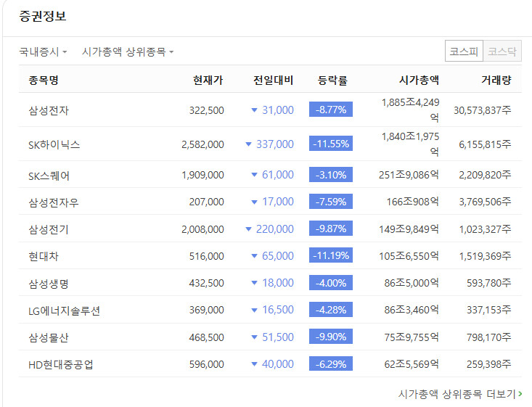This screenshot has width=532, height=407.
Task: Click the 등락률 column header
Action: point(332,80)
